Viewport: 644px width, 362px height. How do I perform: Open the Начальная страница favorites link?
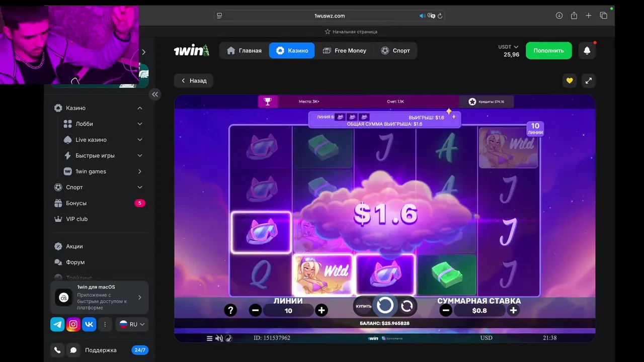351,31
